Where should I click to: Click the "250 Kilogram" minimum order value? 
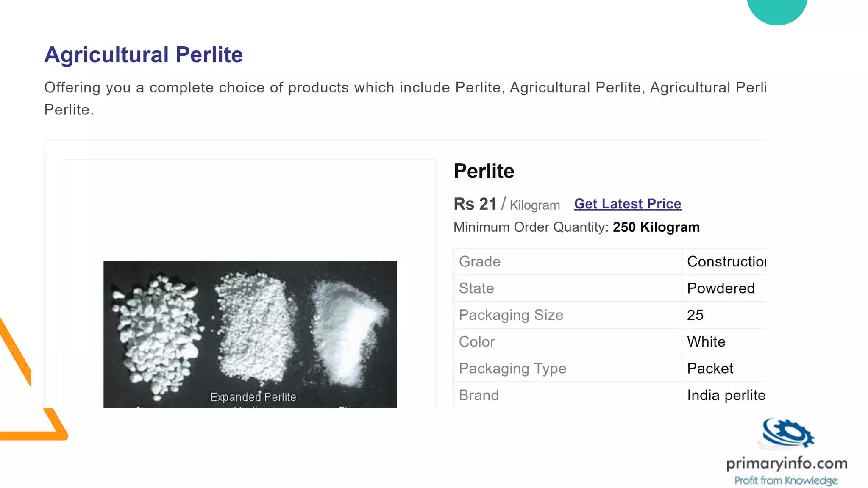click(x=656, y=227)
